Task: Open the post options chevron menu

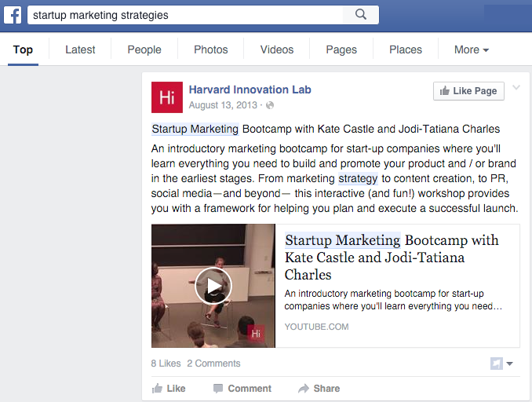Action: tap(516, 88)
